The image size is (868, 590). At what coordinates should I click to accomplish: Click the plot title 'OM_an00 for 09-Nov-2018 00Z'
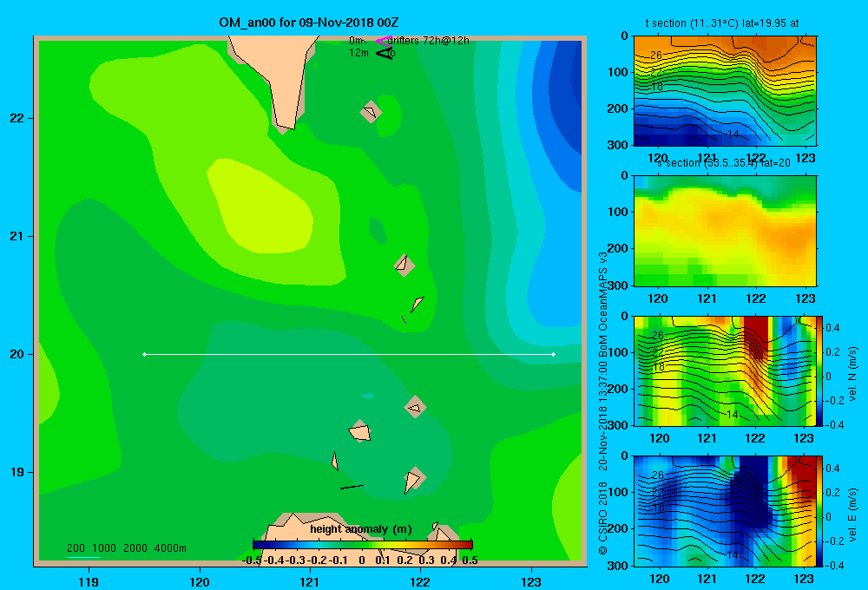[x=309, y=23]
